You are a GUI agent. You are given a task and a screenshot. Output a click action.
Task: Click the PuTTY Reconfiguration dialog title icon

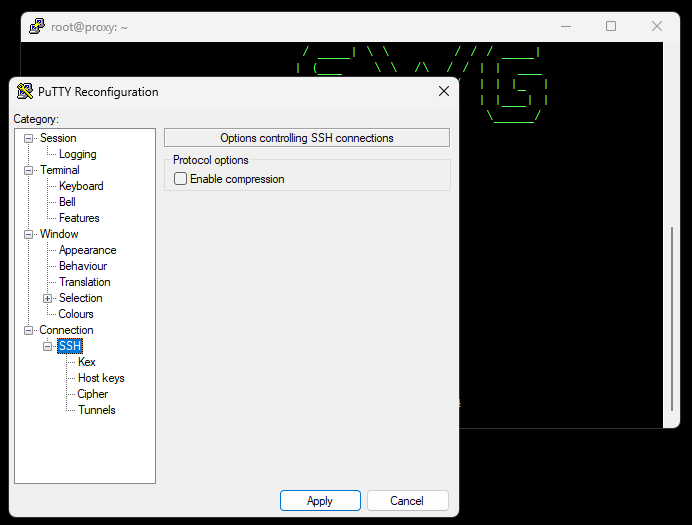point(25,91)
